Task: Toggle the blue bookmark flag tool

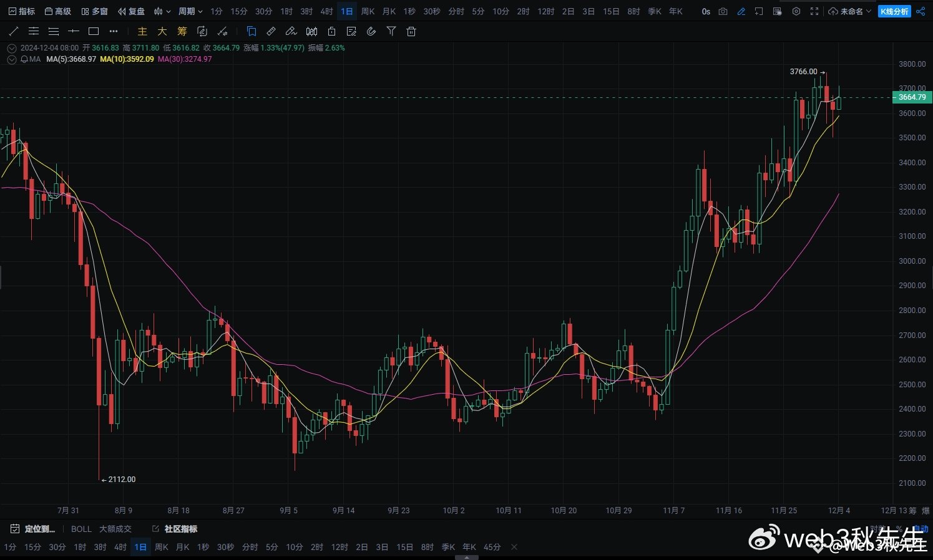Action: [x=251, y=31]
